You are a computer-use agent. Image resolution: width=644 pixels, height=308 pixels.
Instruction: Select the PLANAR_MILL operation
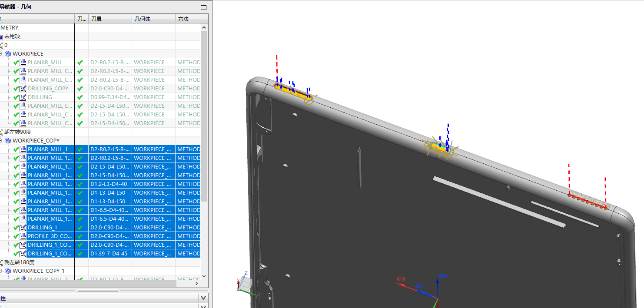click(45, 63)
